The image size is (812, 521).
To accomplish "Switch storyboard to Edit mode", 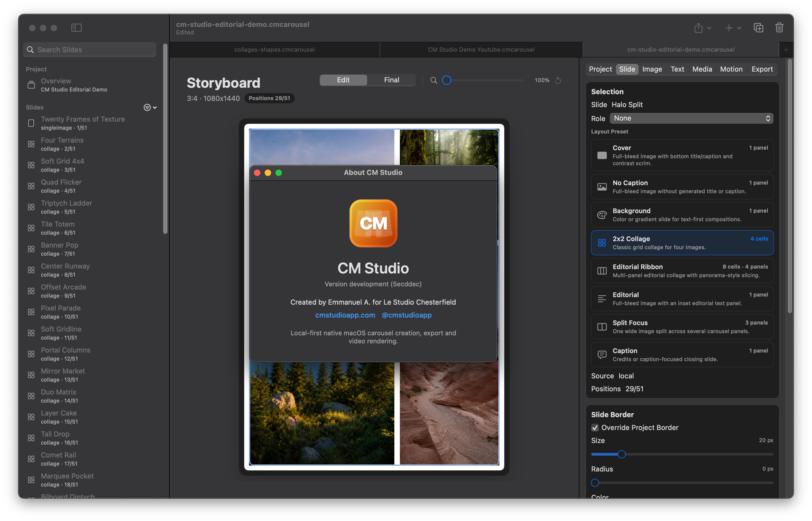I will coord(343,80).
